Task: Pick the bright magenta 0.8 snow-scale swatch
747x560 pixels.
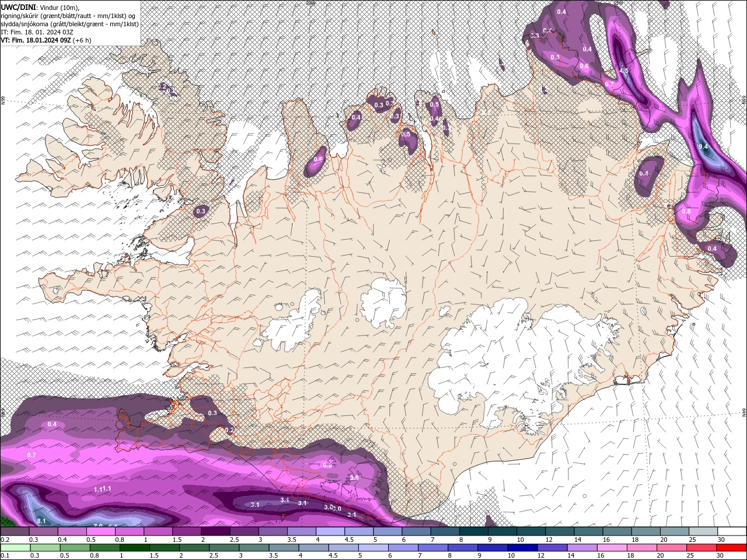Action: pos(130,531)
